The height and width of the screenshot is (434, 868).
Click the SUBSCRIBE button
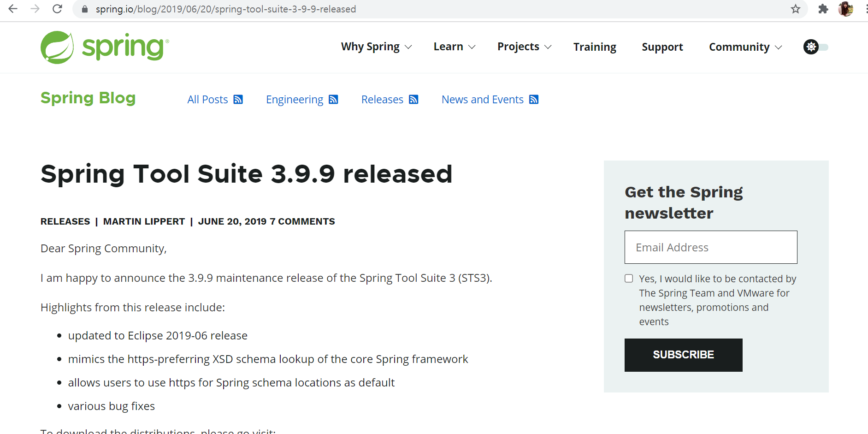(x=683, y=355)
